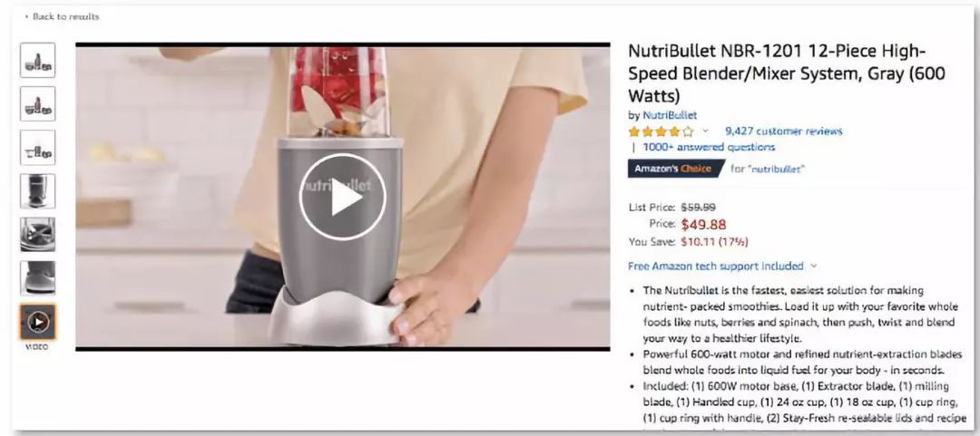Select the second product thumbnail image
Image resolution: width=980 pixels, height=436 pixels.
click(x=37, y=103)
